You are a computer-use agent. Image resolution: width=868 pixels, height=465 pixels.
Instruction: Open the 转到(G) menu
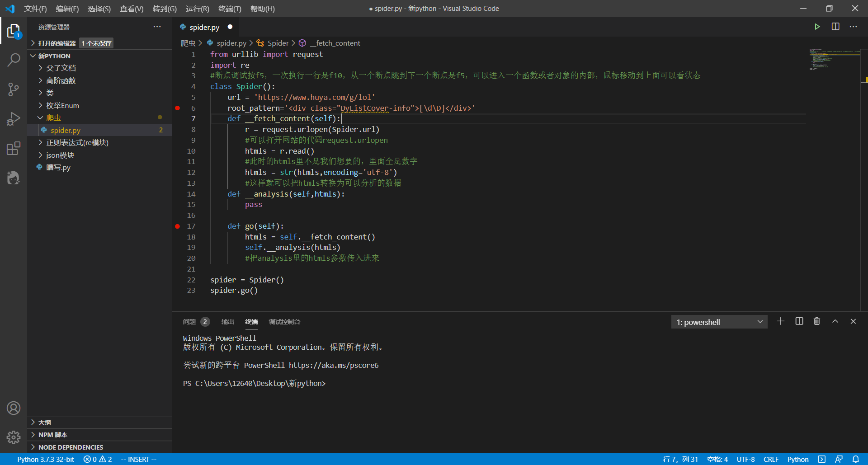pyautogui.click(x=165, y=9)
